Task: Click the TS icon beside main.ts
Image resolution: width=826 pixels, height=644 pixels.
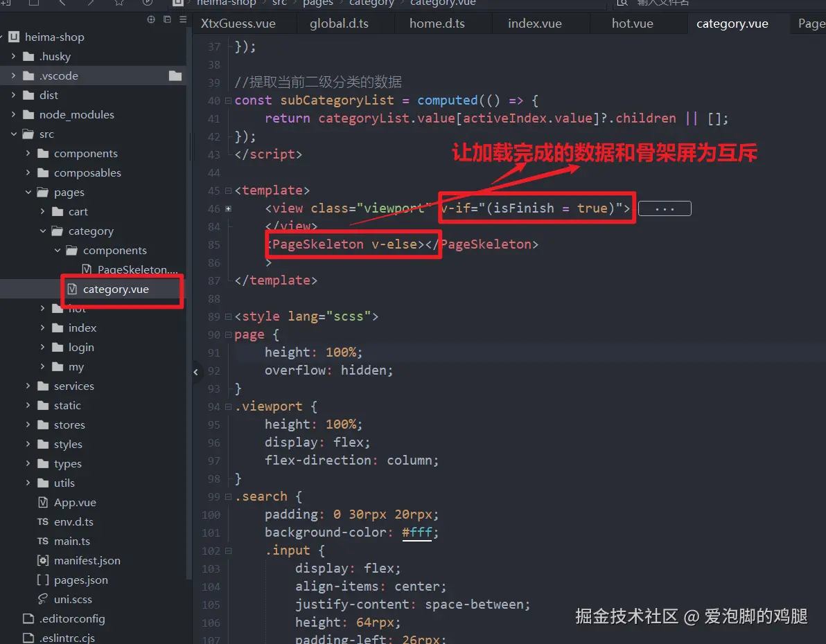Action: coord(43,542)
